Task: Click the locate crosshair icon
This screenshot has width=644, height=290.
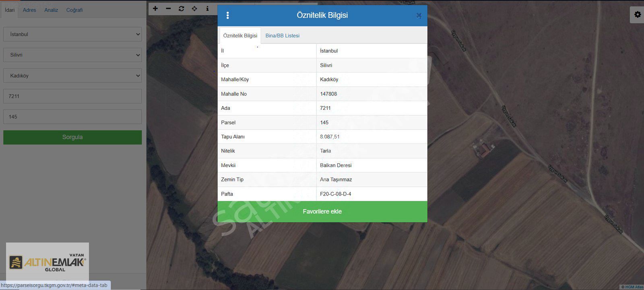Action: coord(194,8)
